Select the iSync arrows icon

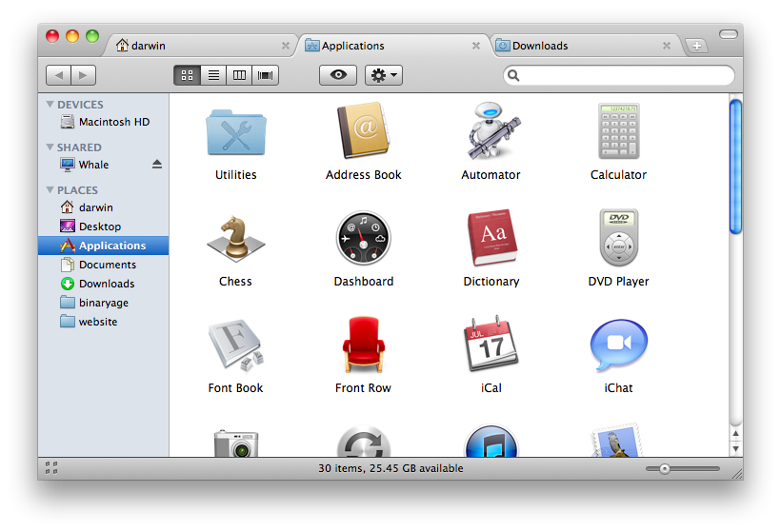pos(364,441)
